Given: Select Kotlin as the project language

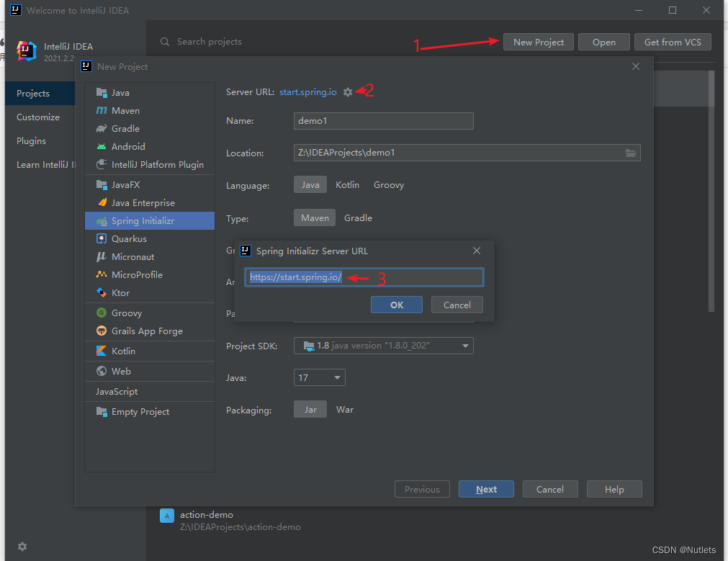Looking at the screenshot, I should coord(347,184).
